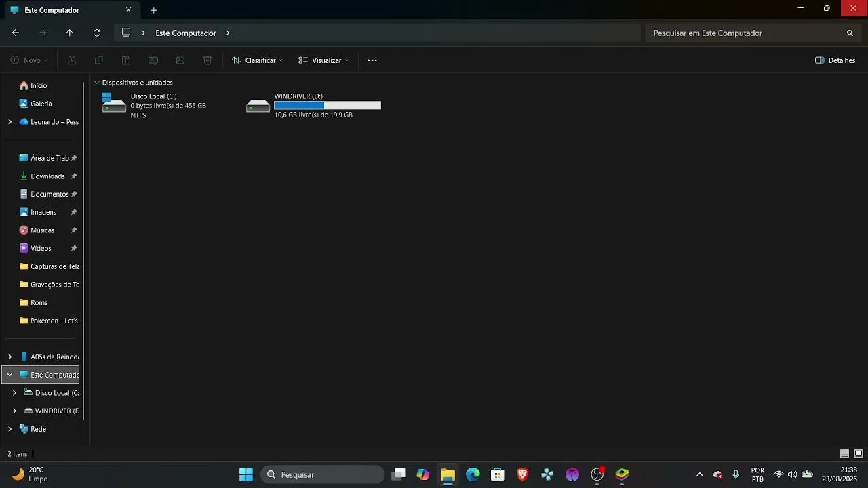Click the search magnifier icon in search box
Screen dimensions: 868x488
(850, 33)
